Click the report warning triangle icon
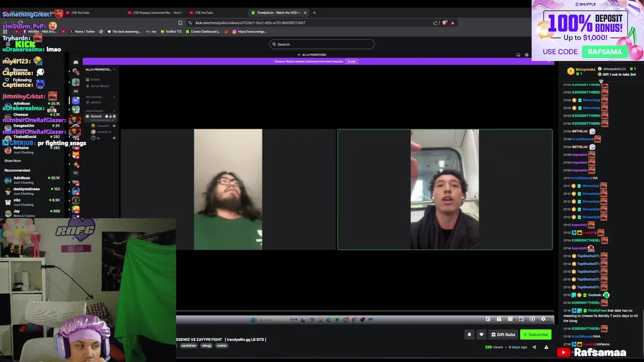 tap(546, 347)
